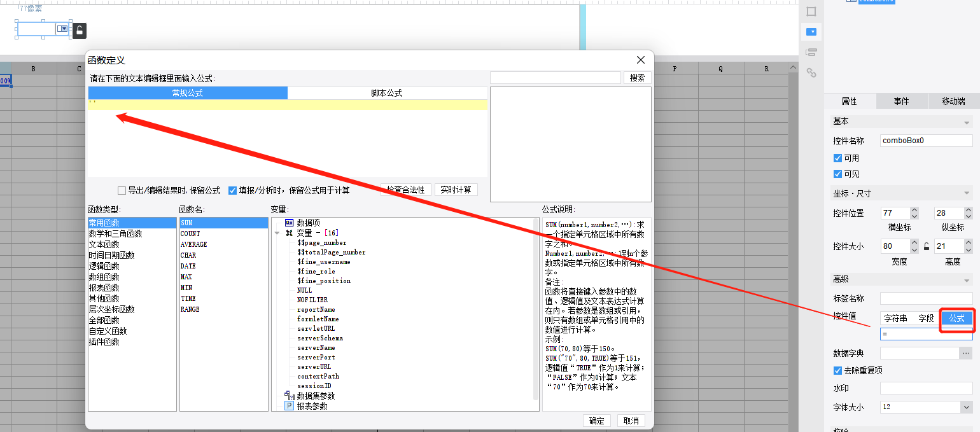Image resolution: width=980 pixels, height=432 pixels.
Task: Select the blue dropdown widget icon in sidebar
Action: [x=811, y=31]
